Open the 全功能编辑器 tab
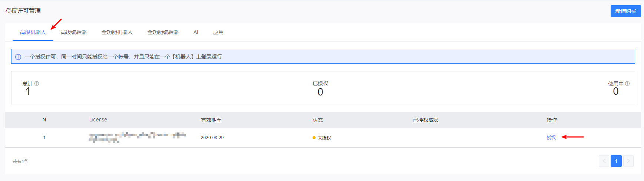The image size is (644, 181). 163,32
